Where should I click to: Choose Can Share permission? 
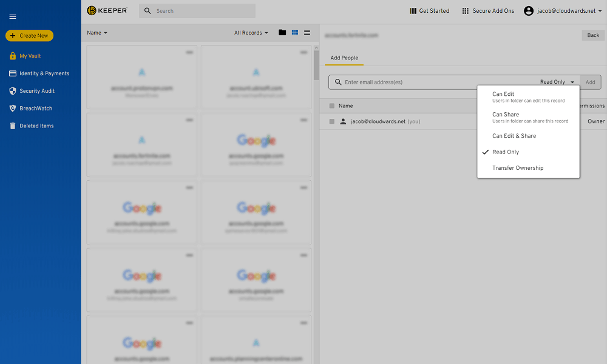(x=529, y=118)
